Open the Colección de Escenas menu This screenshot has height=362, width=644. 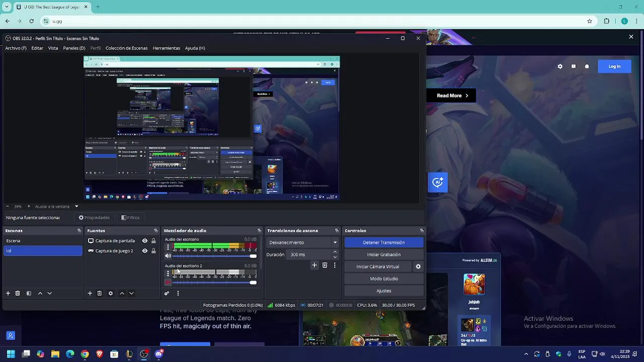(x=126, y=48)
